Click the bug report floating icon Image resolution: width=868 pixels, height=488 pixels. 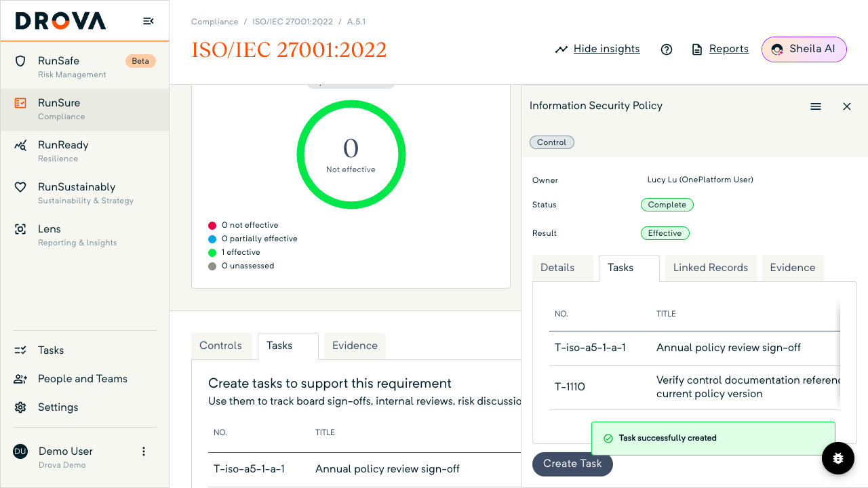point(838,458)
